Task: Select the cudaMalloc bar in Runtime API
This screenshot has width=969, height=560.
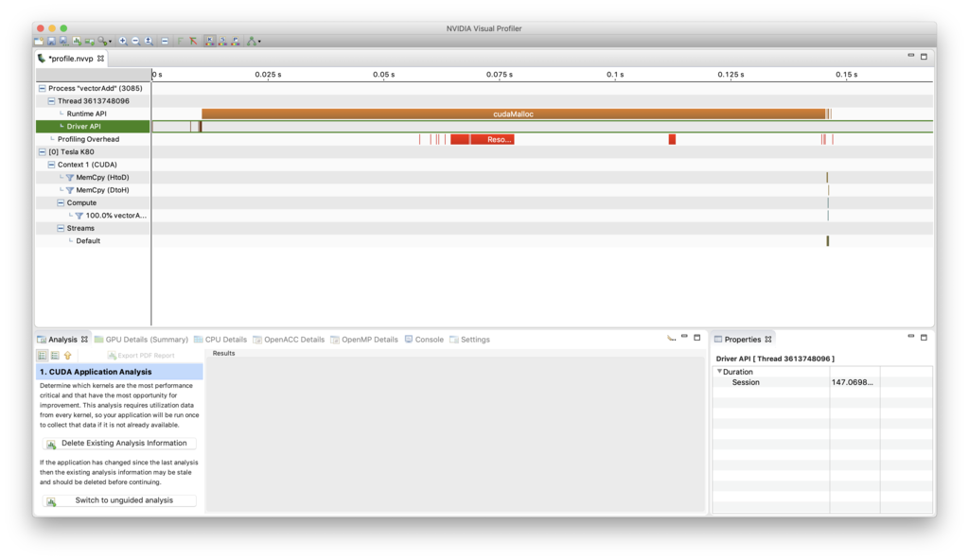Action: pos(513,114)
